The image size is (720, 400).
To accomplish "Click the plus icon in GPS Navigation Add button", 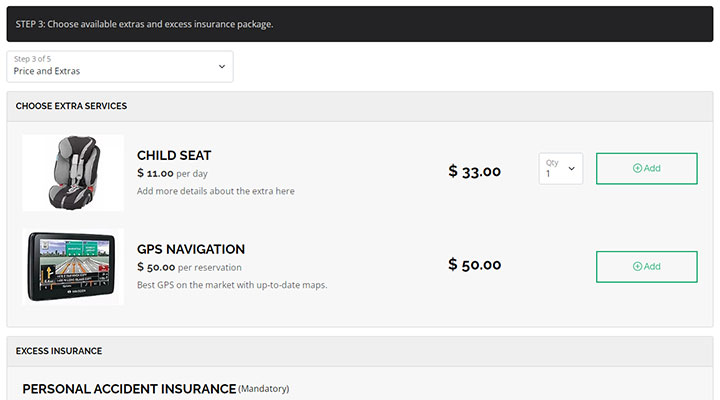I will pyautogui.click(x=637, y=266).
